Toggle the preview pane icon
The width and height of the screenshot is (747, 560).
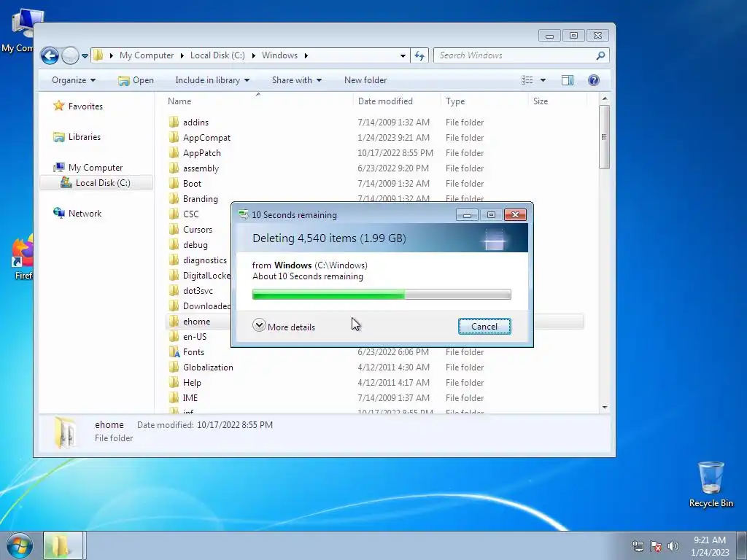(x=568, y=80)
